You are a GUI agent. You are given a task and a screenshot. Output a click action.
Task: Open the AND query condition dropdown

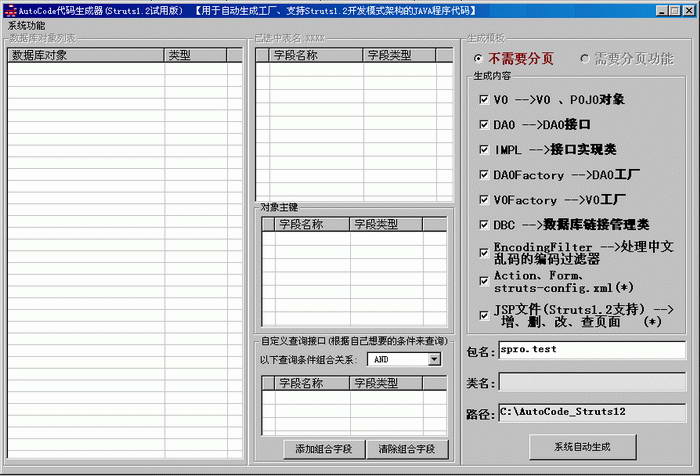click(434, 359)
